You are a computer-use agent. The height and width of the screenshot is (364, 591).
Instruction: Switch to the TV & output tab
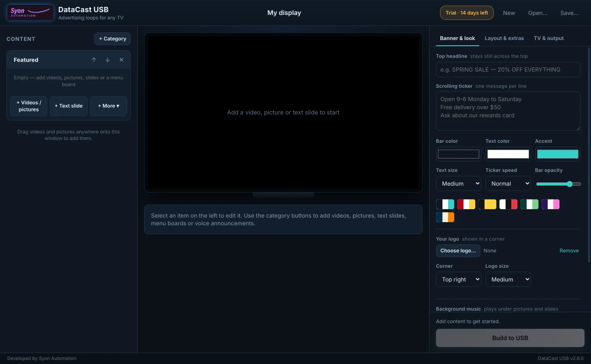(x=549, y=38)
